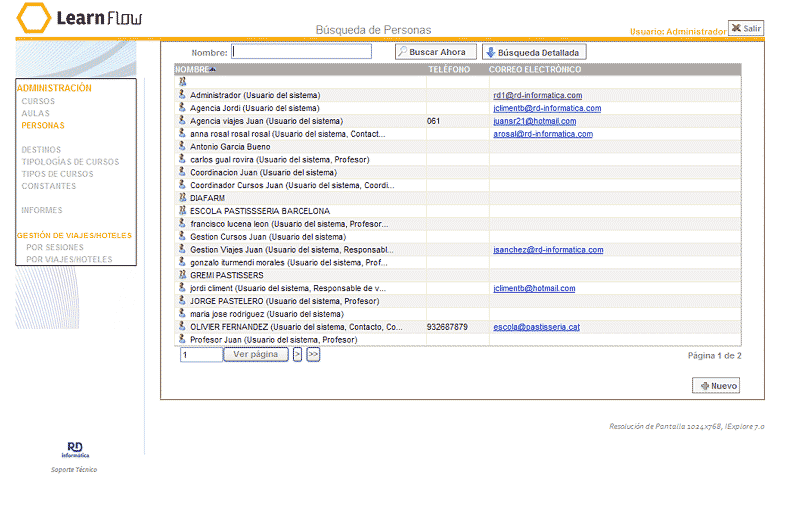
Task: Click the Nuevo button to add person
Action: (716, 385)
